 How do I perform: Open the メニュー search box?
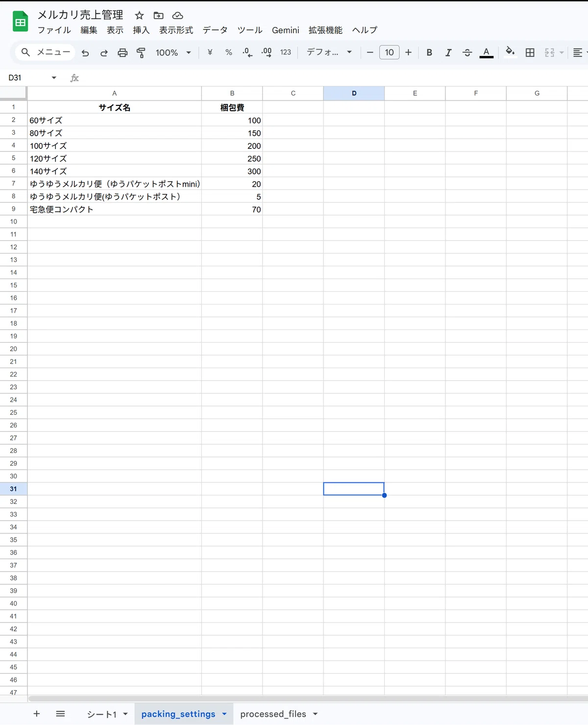click(45, 52)
